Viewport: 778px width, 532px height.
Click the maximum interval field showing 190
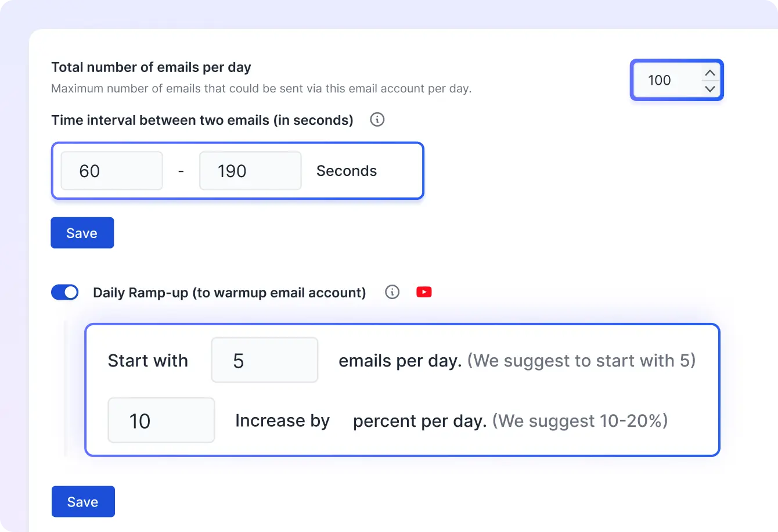coord(250,171)
